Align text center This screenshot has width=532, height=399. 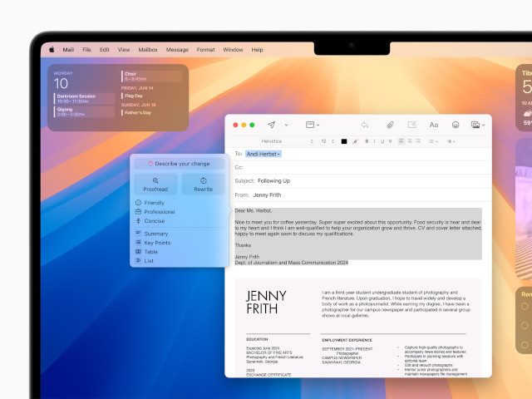pos(410,141)
